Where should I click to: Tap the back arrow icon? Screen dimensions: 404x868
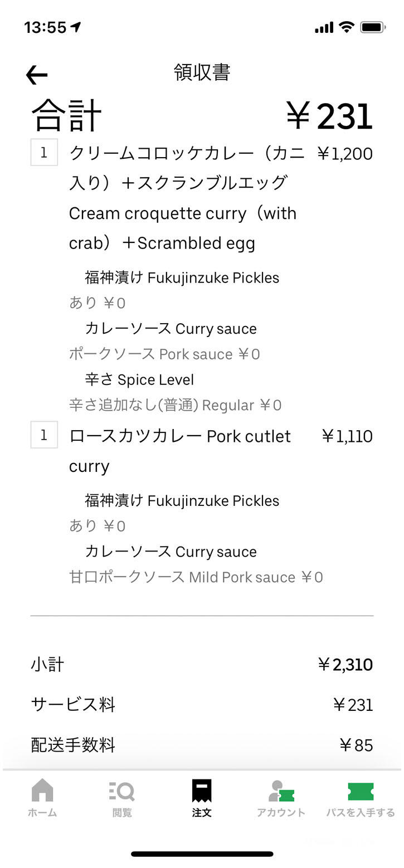tap(37, 75)
